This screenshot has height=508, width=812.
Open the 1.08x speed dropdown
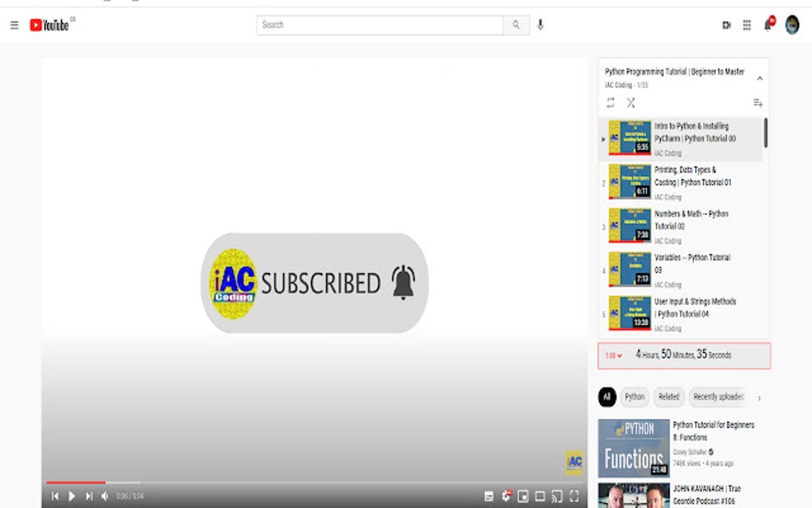pyautogui.click(x=611, y=355)
